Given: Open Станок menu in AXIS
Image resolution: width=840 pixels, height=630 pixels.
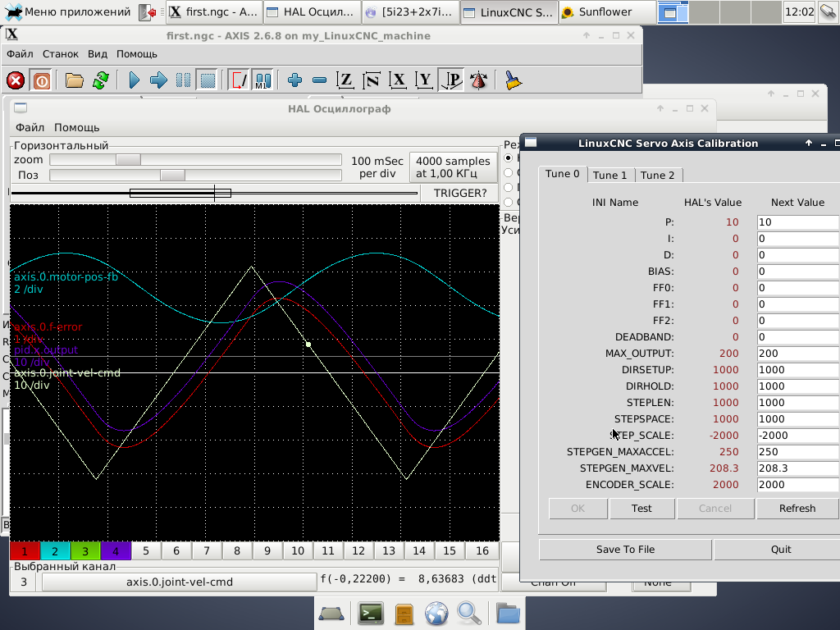Looking at the screenshot, I should [61, 54].
